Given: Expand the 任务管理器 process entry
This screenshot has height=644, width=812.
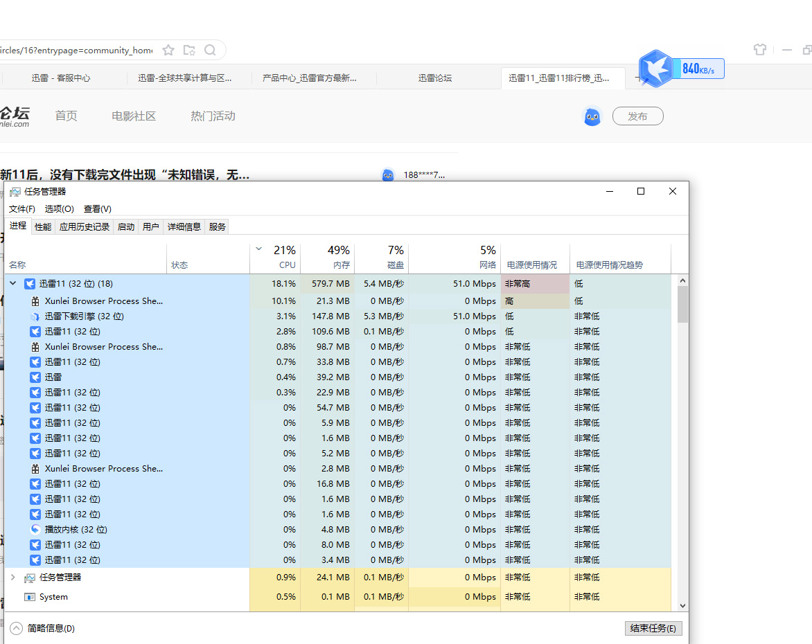Looking at the screenshot, I should click(12, 577).
